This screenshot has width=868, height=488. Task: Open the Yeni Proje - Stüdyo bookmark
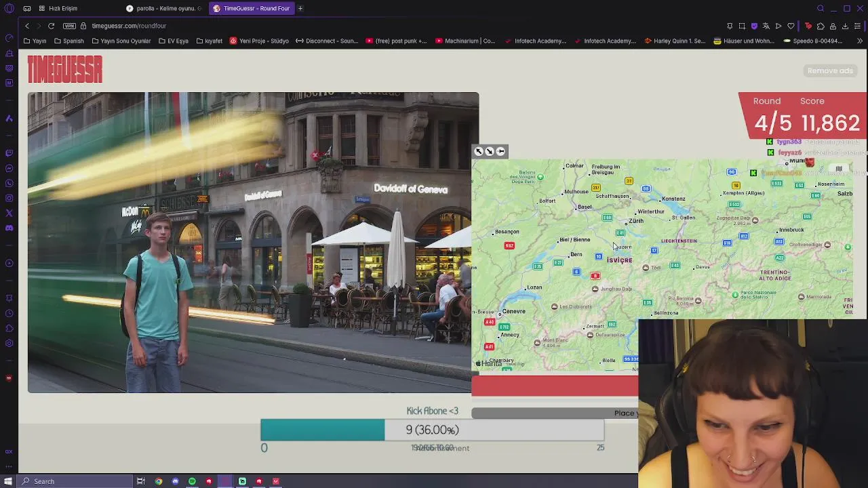[x=259, y=41]
